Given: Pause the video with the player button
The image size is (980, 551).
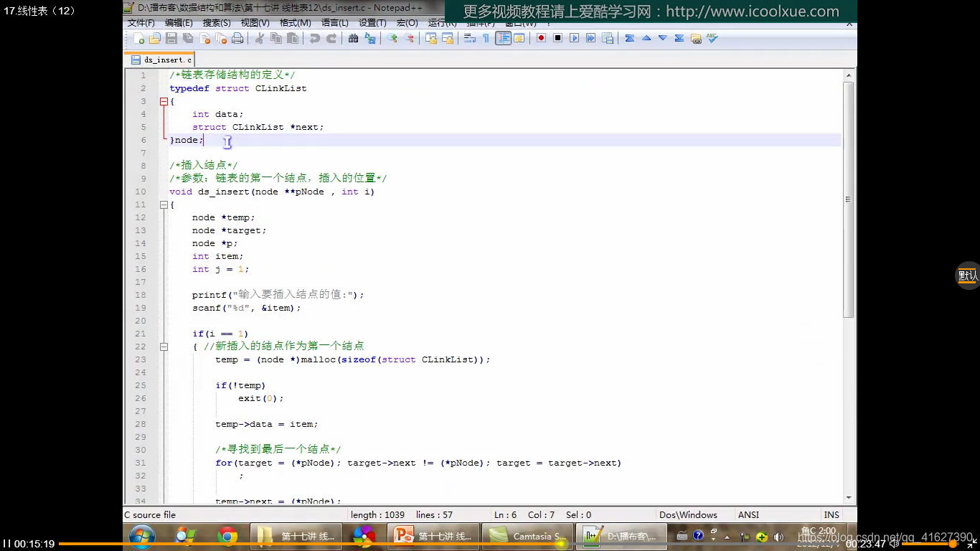Looking at the screenshot, I should coord(6,544).
